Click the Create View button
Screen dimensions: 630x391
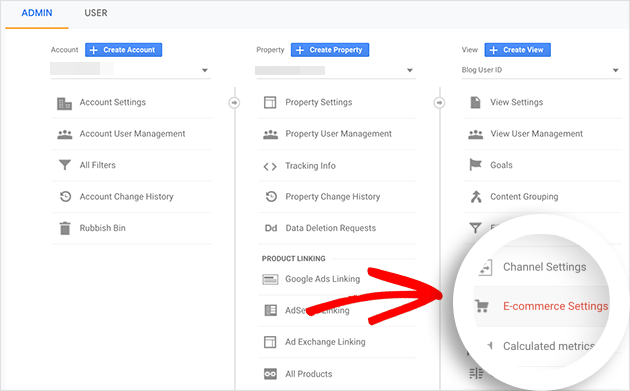point(518,50)
